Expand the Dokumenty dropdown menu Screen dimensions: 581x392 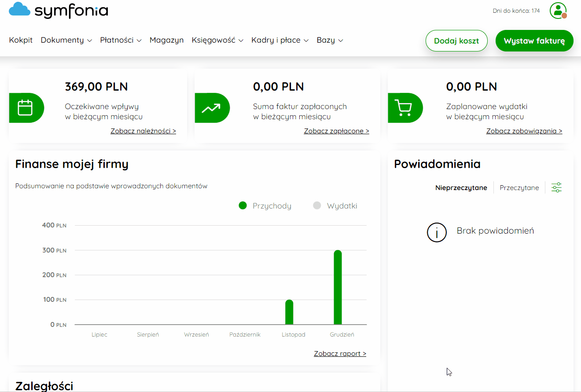pyautogui.click(x=66, y=40)
